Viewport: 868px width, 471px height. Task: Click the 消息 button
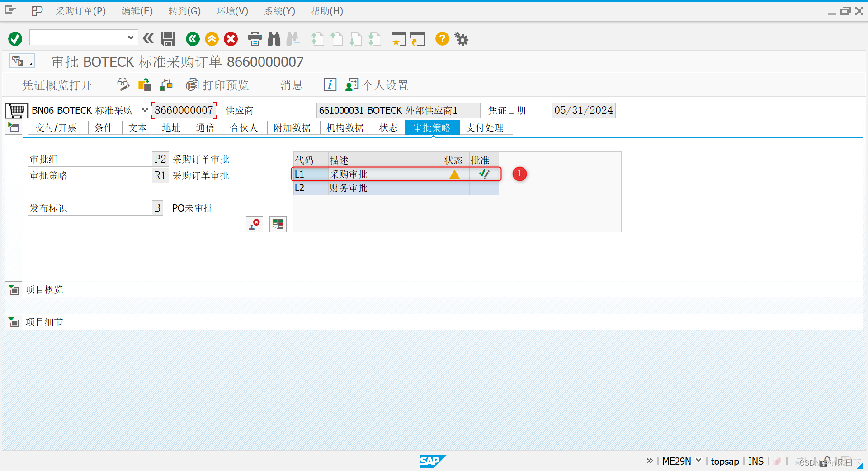point(292,85)
